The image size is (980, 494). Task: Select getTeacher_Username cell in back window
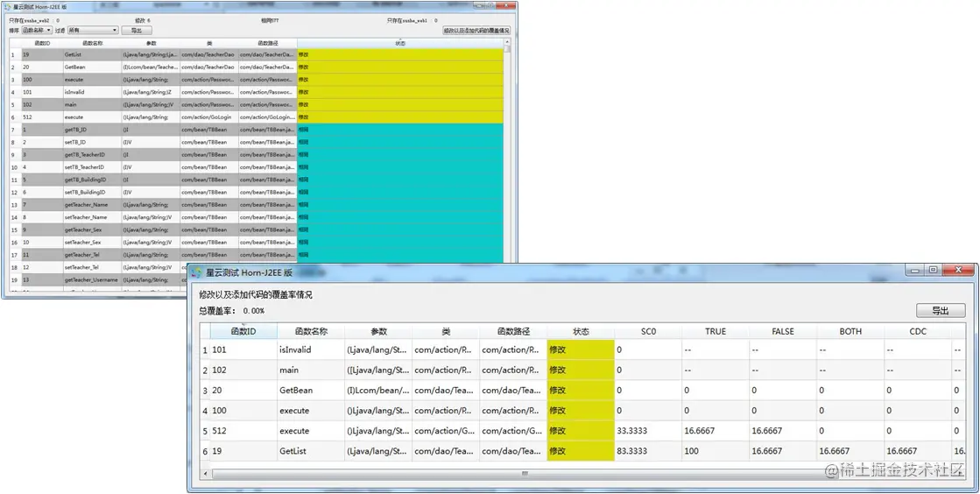click(93, 279)
